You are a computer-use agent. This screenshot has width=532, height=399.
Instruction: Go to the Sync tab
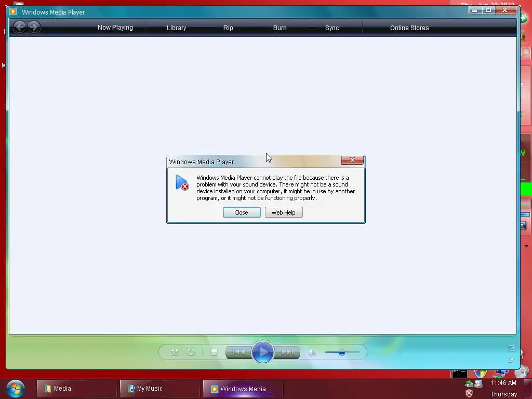(x=332, y=28)
